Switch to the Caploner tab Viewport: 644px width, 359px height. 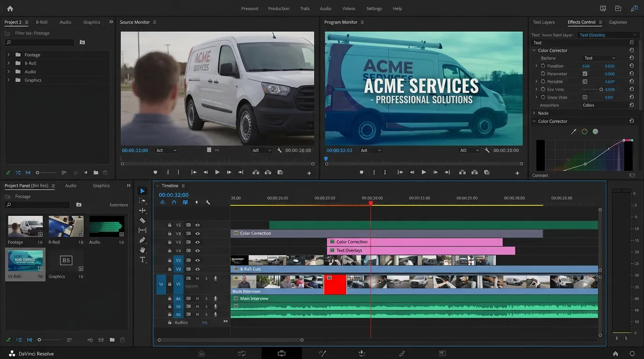(618, 22)
